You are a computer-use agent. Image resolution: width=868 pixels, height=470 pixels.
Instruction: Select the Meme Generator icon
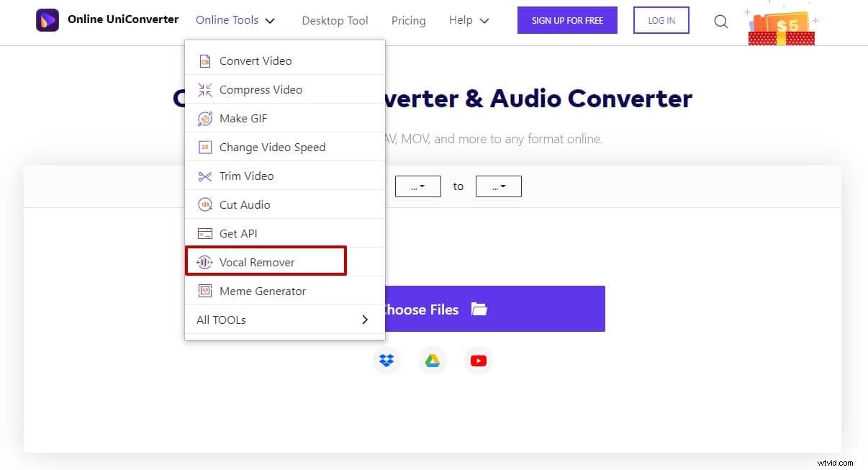point(204,291)
